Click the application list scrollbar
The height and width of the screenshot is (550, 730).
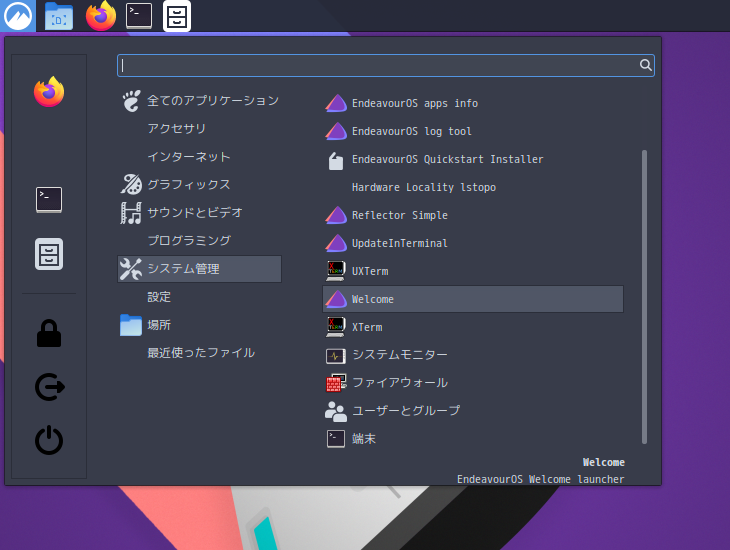coord(644,297)
